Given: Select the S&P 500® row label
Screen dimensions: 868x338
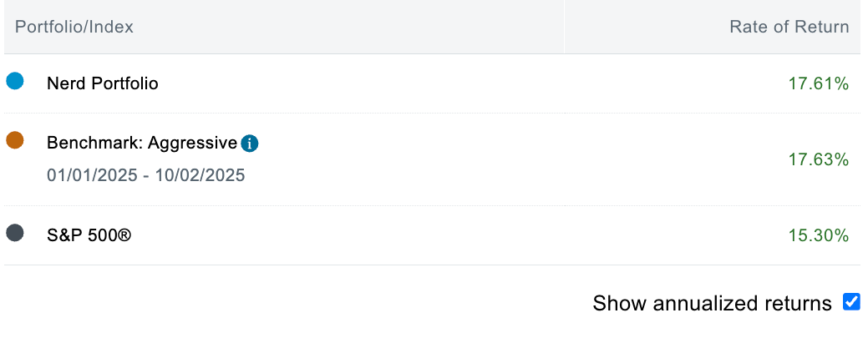Looking at the screenshot, I should click(89, 235).
